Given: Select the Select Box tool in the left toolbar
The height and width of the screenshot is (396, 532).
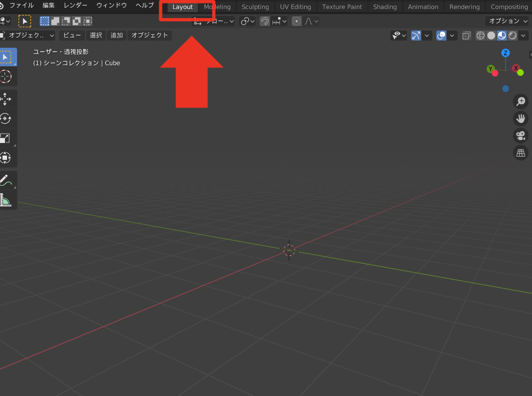Looking at the screenshot, I should pos(7,57).
